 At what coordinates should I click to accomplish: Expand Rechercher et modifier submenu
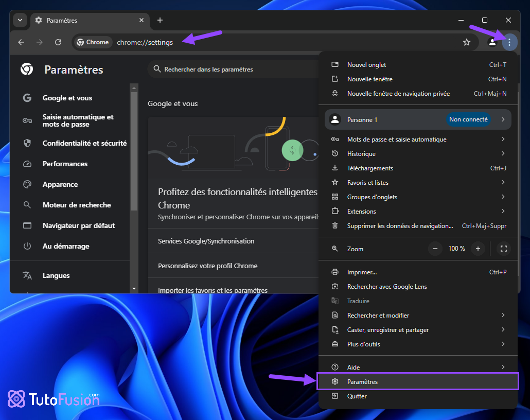pos(418,316)
